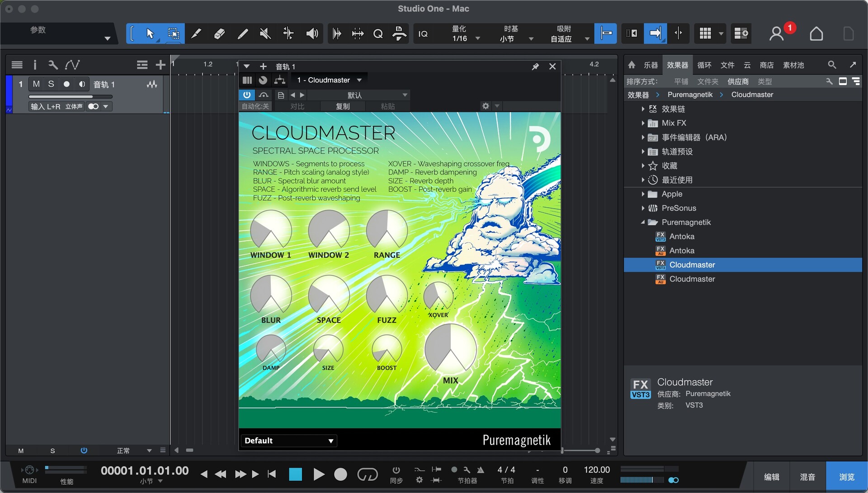Click the Record button in transport

[x=340, y=474]
